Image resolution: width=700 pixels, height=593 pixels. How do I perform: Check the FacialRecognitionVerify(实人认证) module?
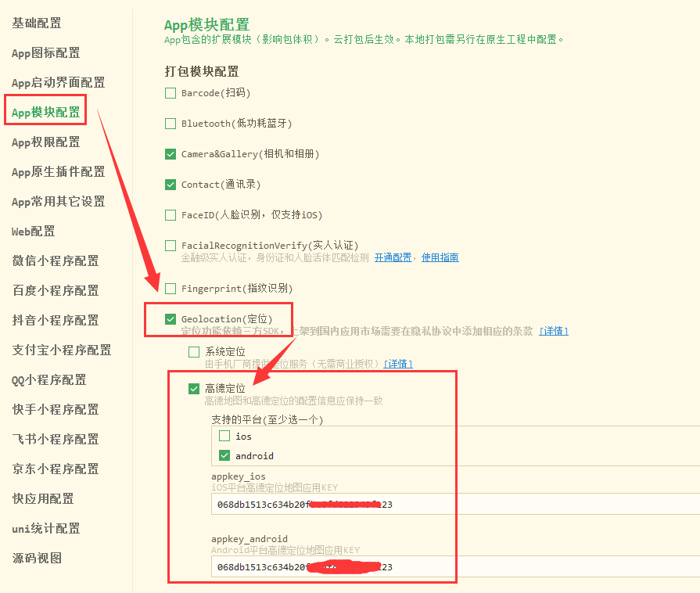pyautogui.click(x=171, y=245)
